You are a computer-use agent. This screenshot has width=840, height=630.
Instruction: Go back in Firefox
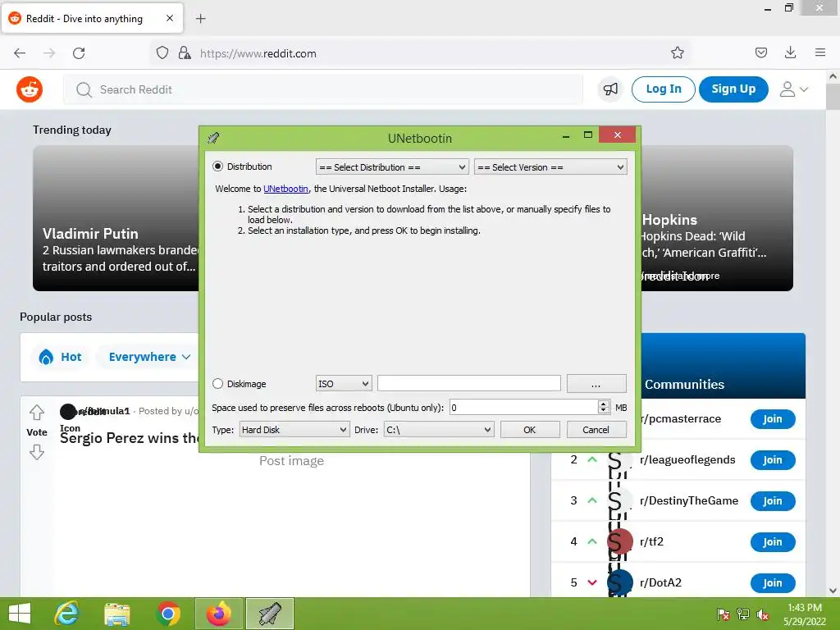[x=20, y=53]
